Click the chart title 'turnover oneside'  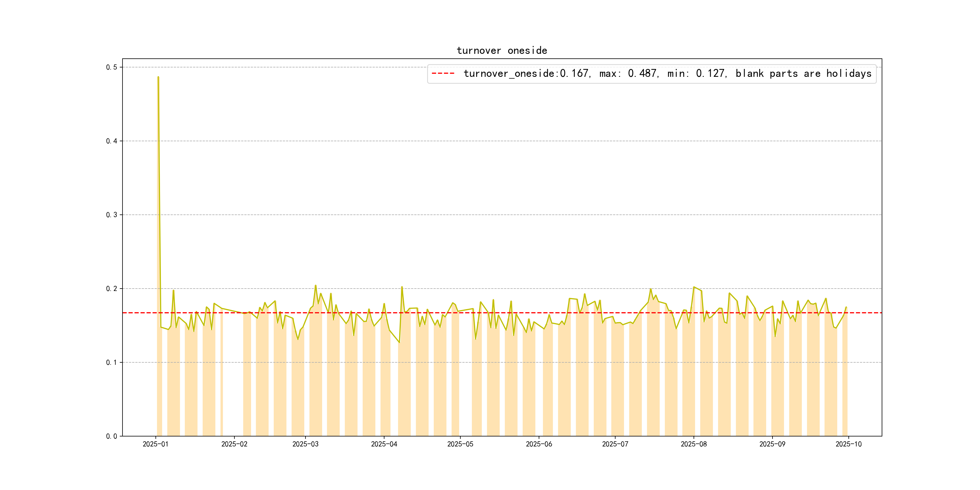click(501, 51)
